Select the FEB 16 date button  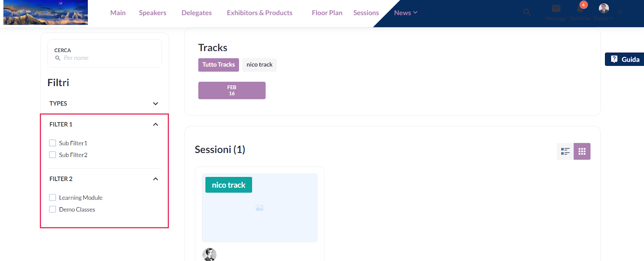coord(232,90)
